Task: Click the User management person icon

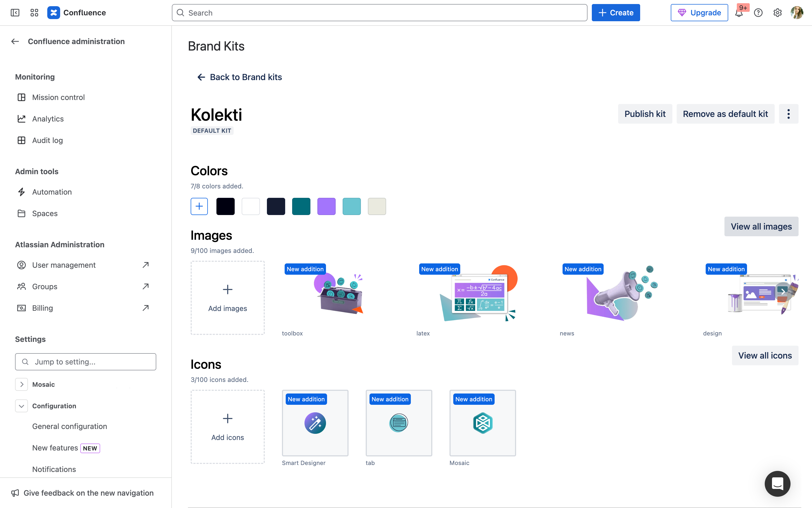Action: [21, 265]
